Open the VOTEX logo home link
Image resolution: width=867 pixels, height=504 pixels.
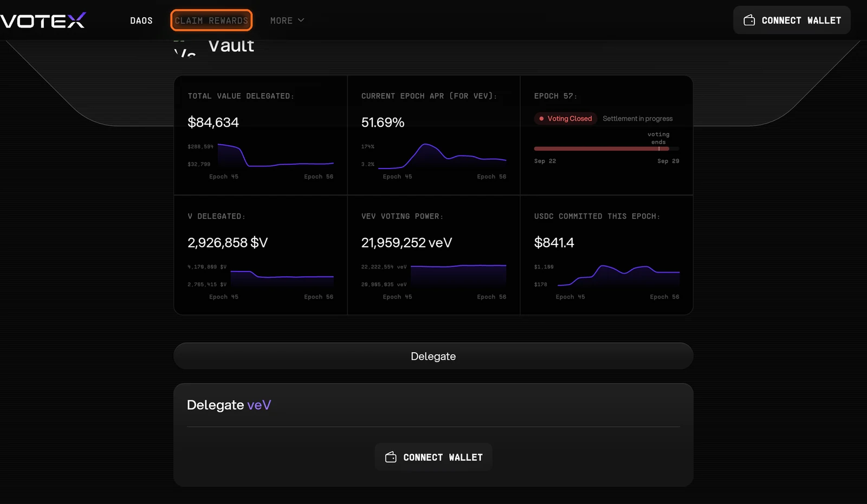tap(43, 21)
